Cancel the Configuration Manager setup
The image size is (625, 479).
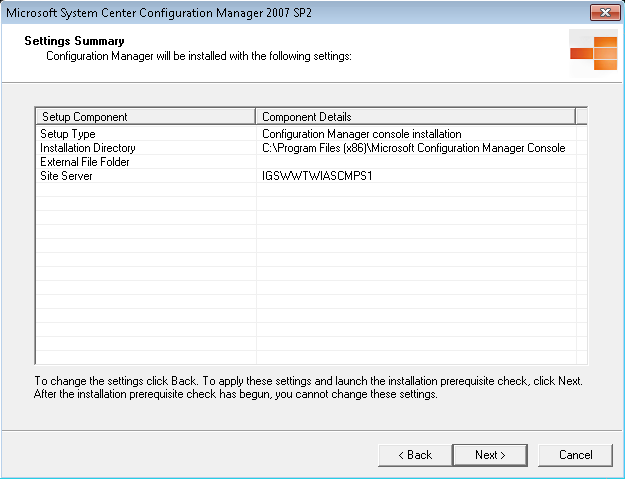(x=576, y=455)
